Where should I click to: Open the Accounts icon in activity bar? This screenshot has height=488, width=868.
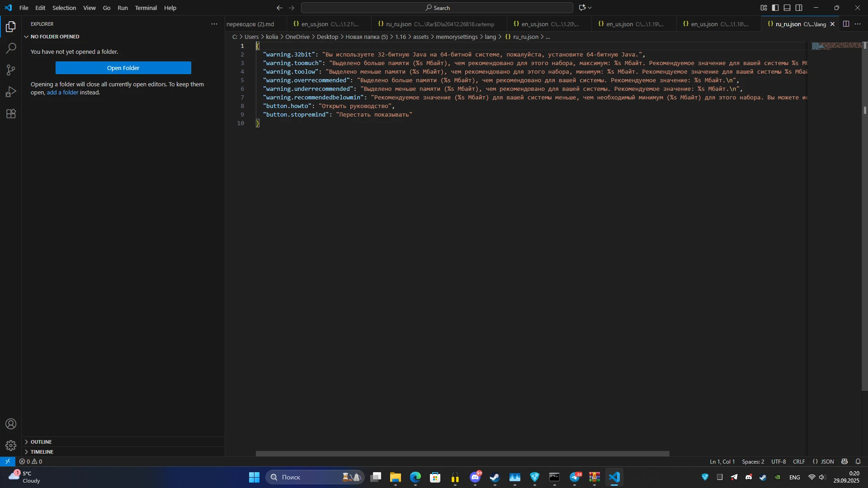pyautogui.click(x=11, y=424)
